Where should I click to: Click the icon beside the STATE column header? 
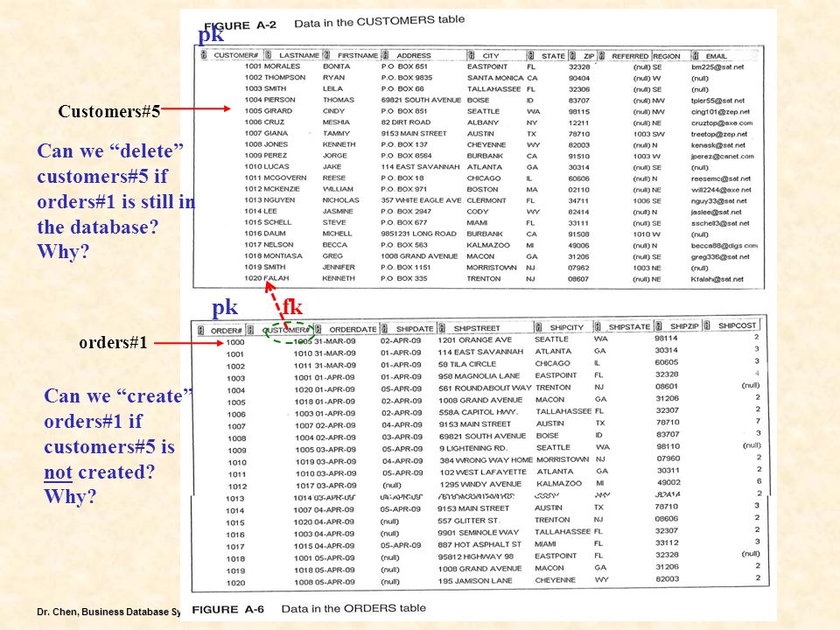click(530, 55)
